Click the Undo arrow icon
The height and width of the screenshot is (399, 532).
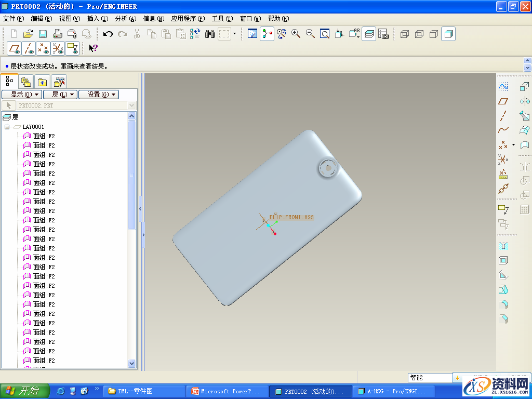point(108,34)
